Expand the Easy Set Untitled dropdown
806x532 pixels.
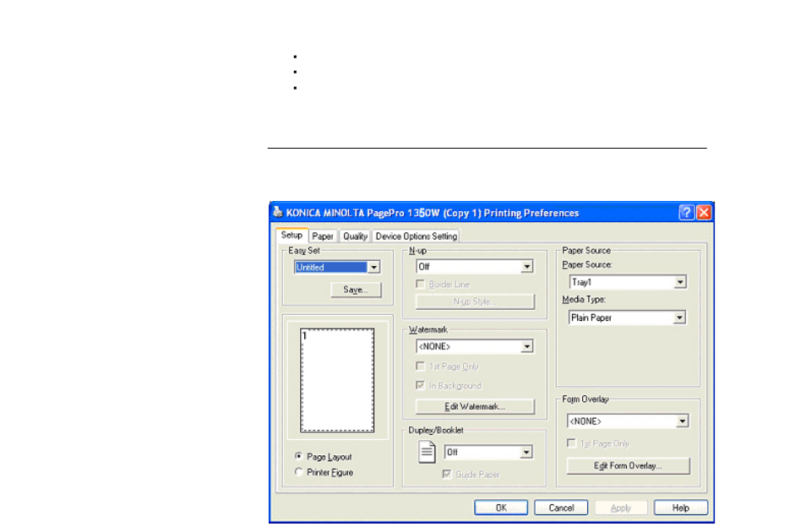point(373,268)
